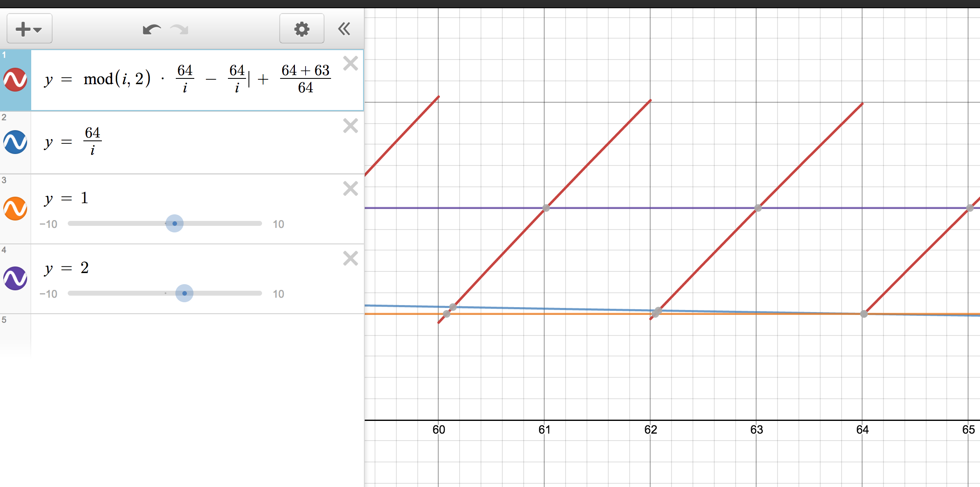Remove the y=2 expression
Image resolution: width=980 pixels, height=487 pixels.
[350, 258]
